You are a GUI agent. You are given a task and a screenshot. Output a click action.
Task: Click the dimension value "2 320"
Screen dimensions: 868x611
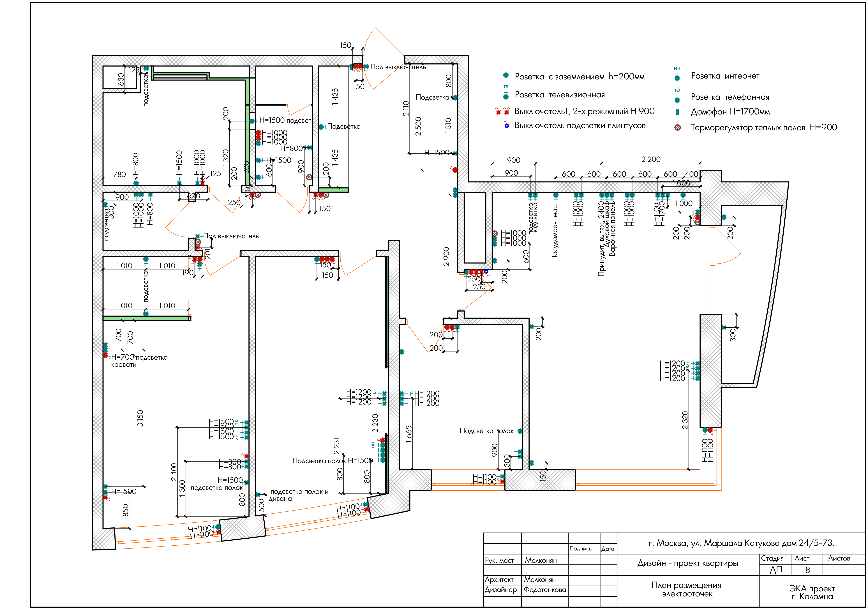pyautogui.click(x=685, y=421)
